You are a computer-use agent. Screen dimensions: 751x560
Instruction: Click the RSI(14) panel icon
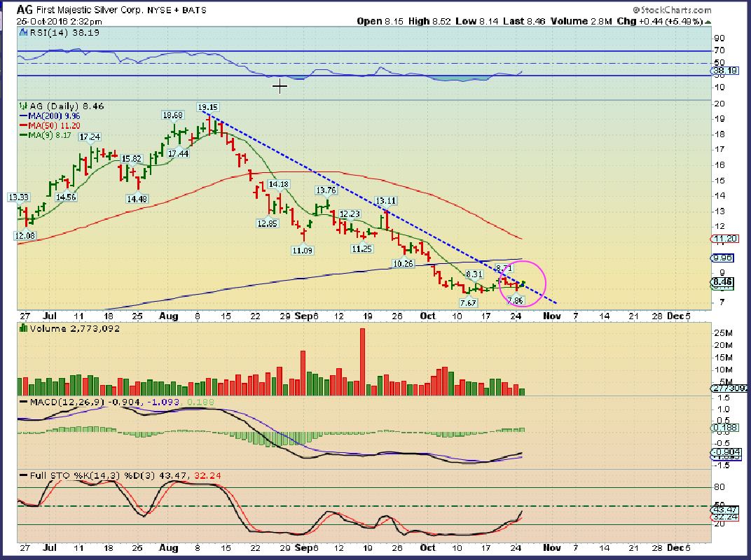tap(24, 32)
